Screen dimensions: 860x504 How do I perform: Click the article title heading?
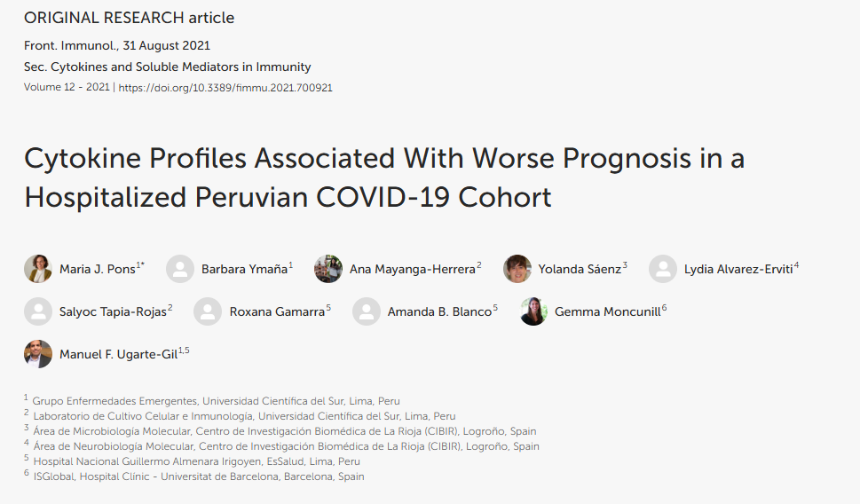[x=384, y=177]
